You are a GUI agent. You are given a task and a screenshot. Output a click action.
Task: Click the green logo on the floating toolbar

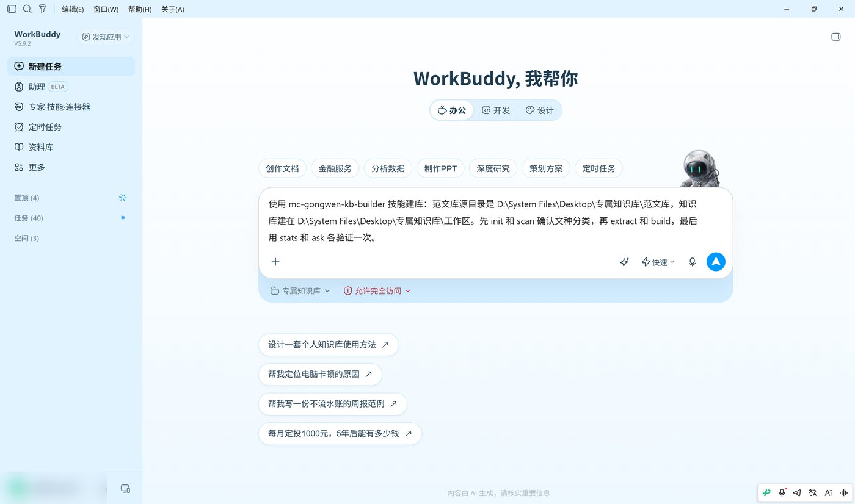click(x=767, y=492)
